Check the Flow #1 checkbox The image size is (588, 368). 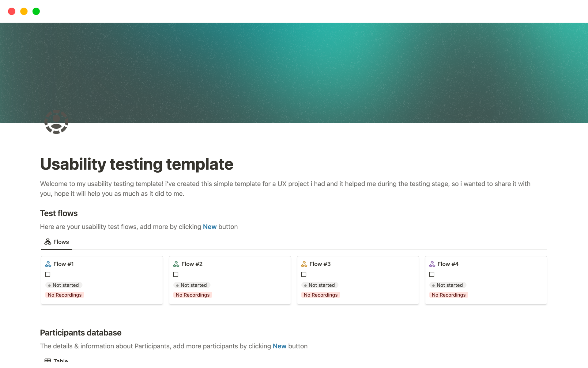[x=48, y=274]
